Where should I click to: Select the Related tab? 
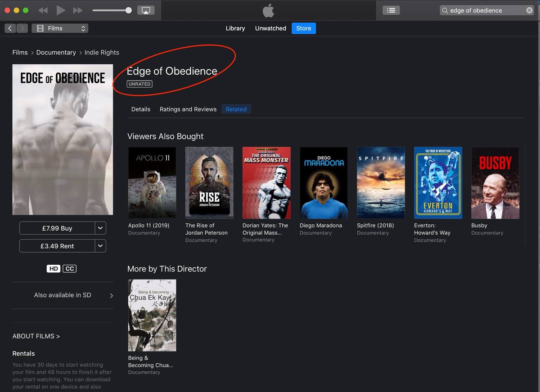click(236, 109)
